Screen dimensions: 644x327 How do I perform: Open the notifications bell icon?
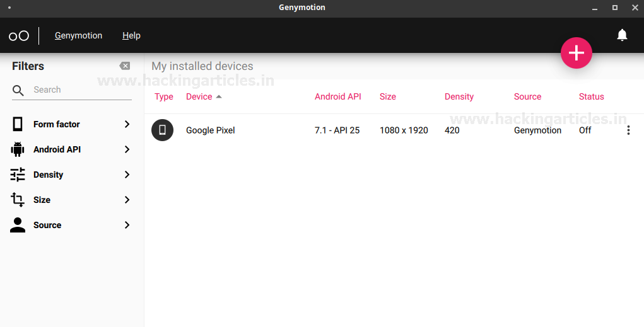[x=622, y=35]
